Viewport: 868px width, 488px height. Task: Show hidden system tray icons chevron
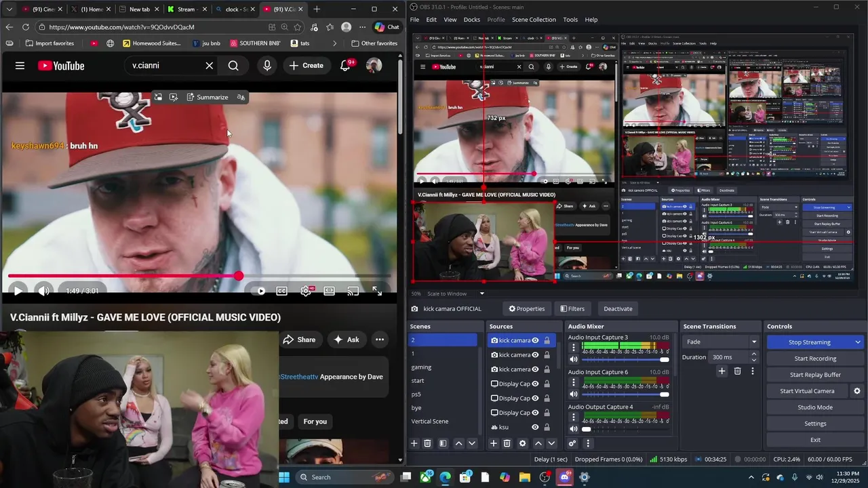coord(751,477)
